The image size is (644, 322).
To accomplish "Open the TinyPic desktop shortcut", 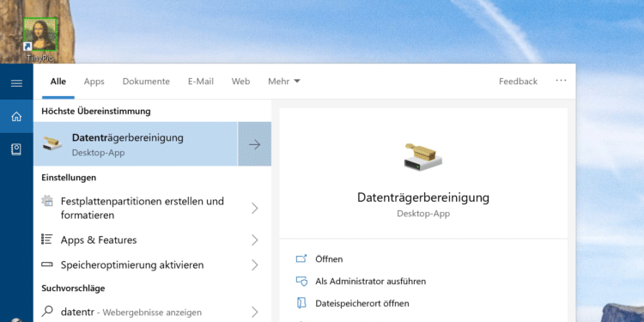I will (x=39, y=39).
